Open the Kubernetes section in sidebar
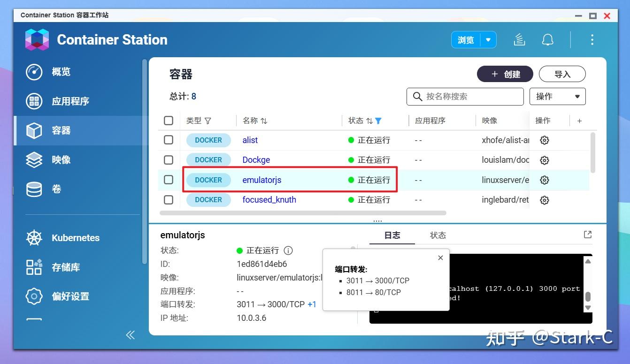This screenshot has height=364, width=630. pos(75,238)
